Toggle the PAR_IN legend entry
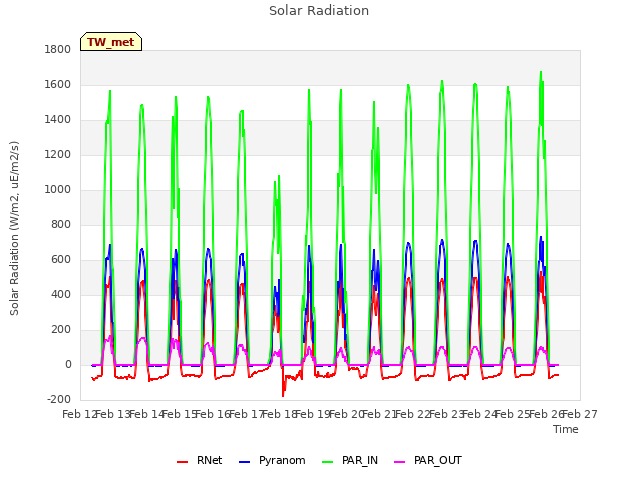Screen dimensions: 640x480 click(350, 460)
